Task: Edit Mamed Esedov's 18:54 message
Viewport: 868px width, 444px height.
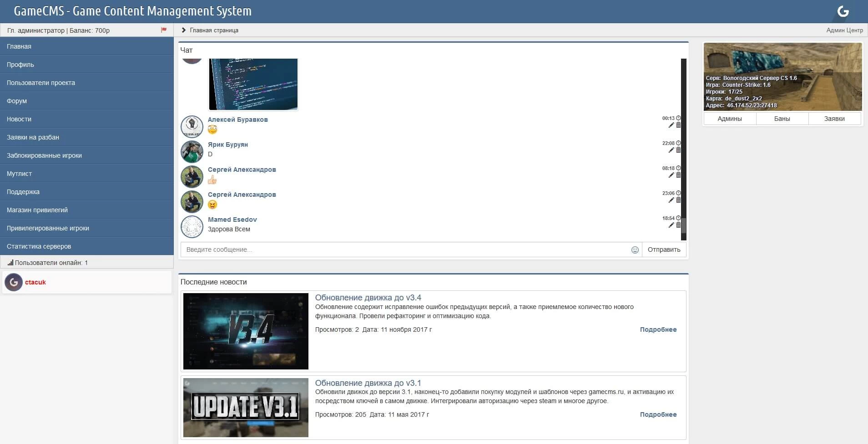Action: (671, 225)
